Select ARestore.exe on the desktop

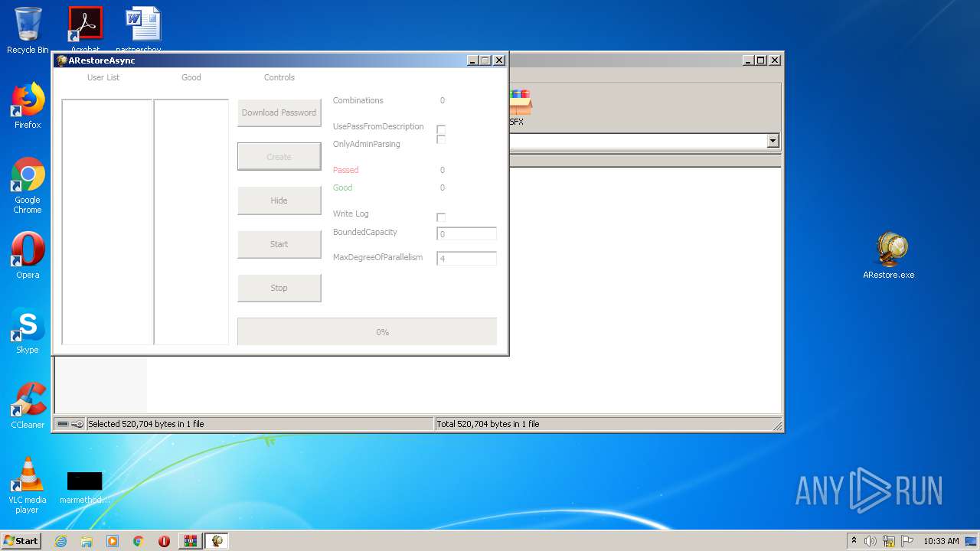889,256
